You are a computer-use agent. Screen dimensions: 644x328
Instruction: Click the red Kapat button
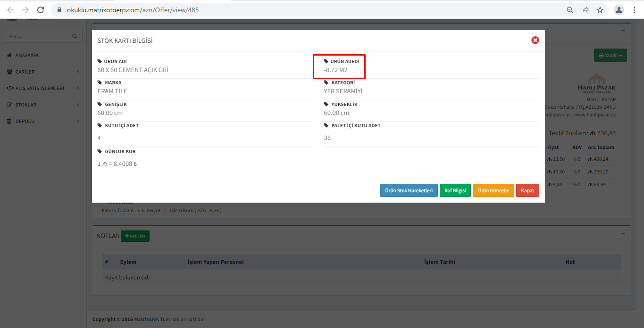click(527, 190)
